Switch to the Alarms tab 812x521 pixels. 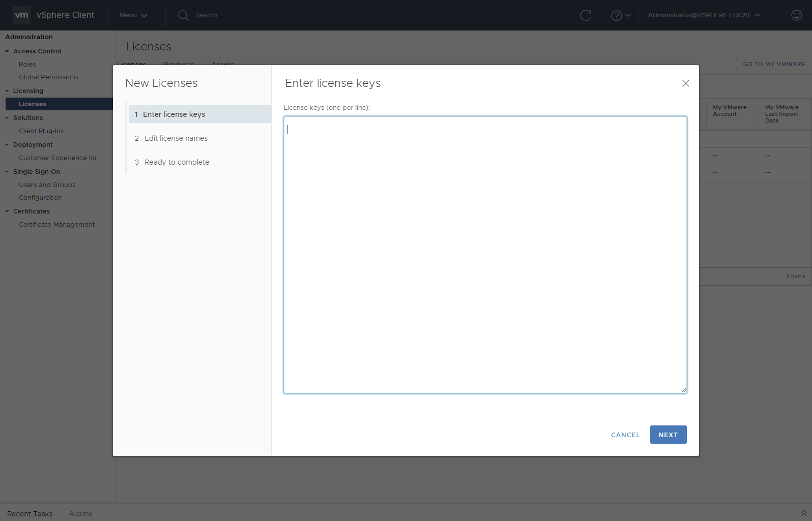click(80, 514)
